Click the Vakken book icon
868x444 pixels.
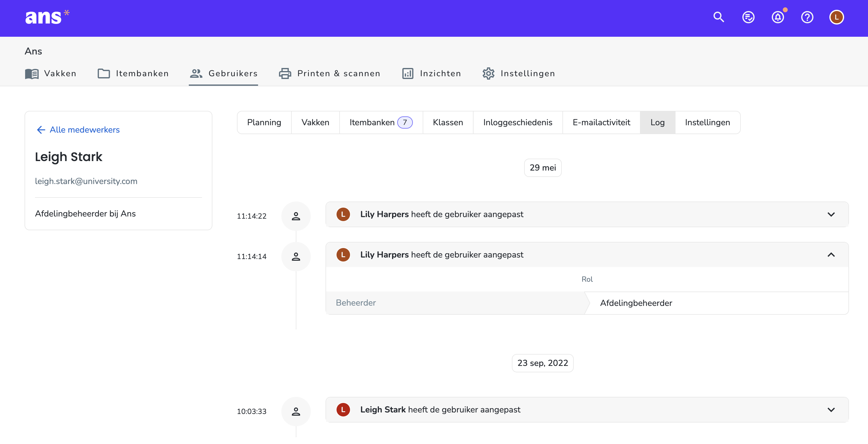[x=32, y=74]
